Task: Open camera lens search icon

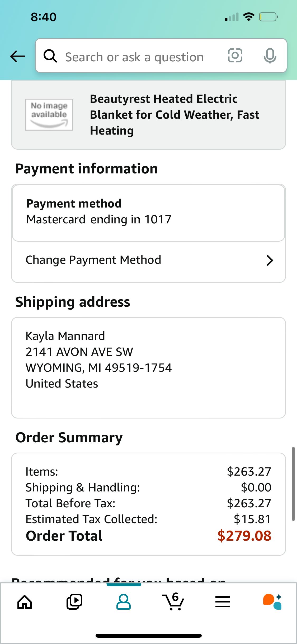Action: click(x=235, y=56)
